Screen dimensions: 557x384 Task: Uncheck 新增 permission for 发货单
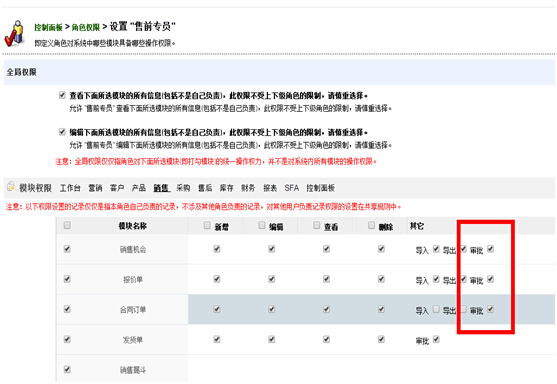pyautogui.click(x=217, y=340)
